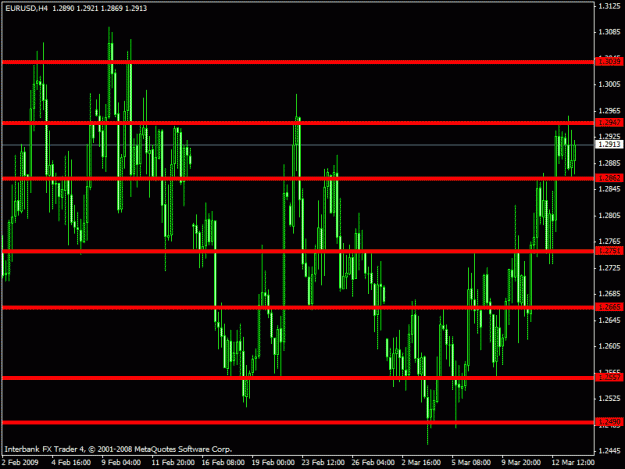The height and width of the screenshot is (469, 625).
Task: Click the 1.2525 price axis label
Action: 609,398
